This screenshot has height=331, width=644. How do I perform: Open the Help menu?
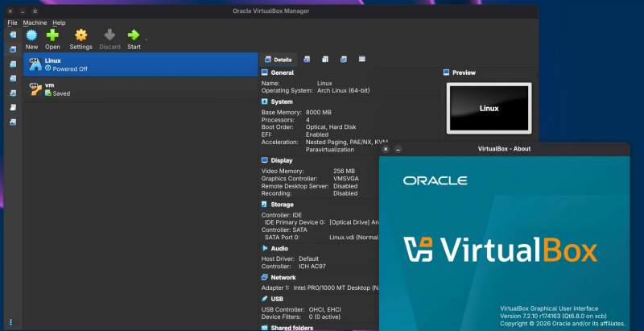[59, 23]
